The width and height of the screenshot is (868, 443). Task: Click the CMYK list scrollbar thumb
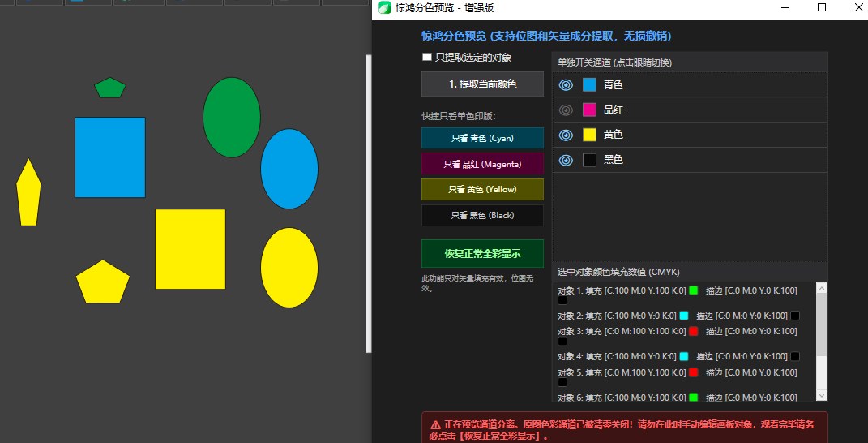(822, 325)
